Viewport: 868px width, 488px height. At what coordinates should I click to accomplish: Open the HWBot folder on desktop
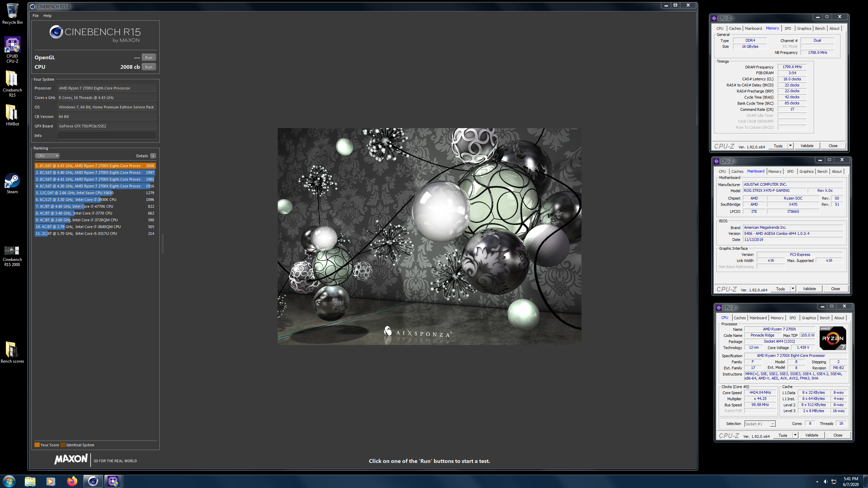pyautogui.click(x=12, y=115)
